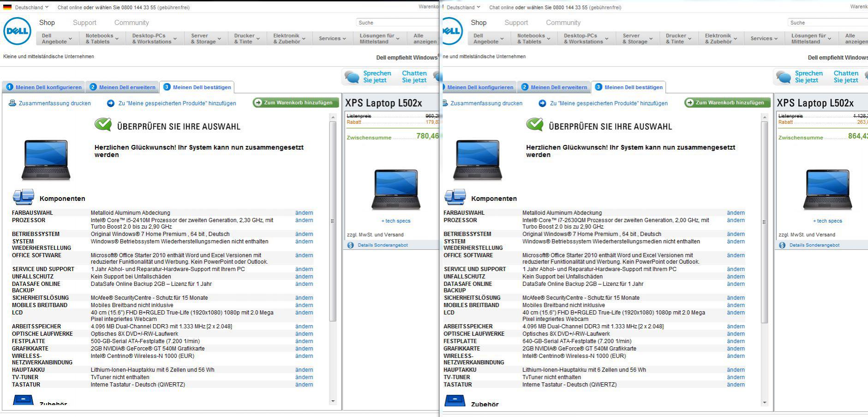Image resolution: width=868 pixels, height=417 pixels.
Task: Expand the Server & Storage menu in the left window
Action: pos(206,38)
